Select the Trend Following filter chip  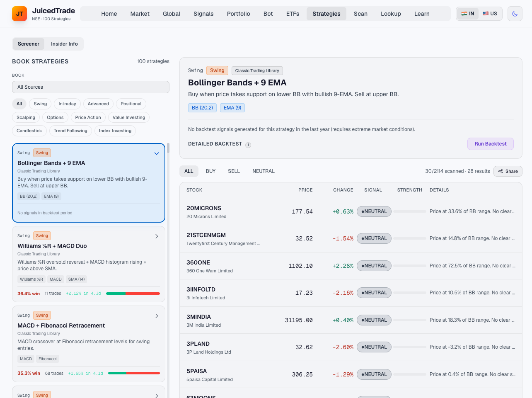tap(70, 131)
